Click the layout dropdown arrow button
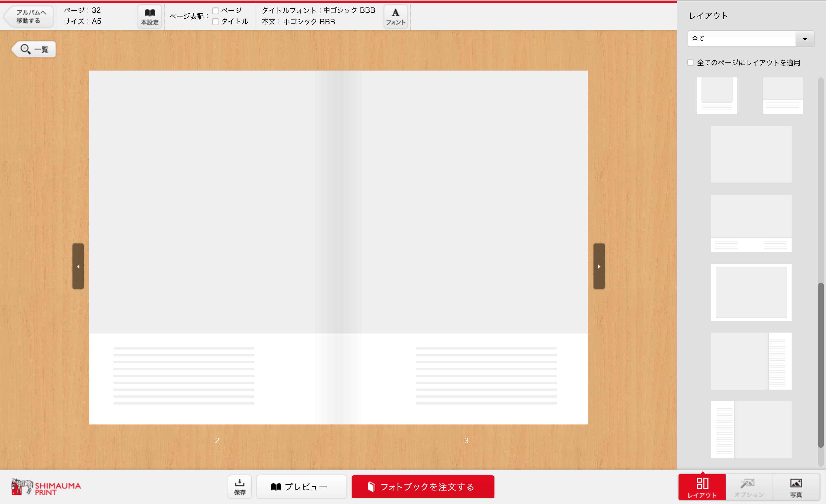826x504 pixels. [805, 39]
